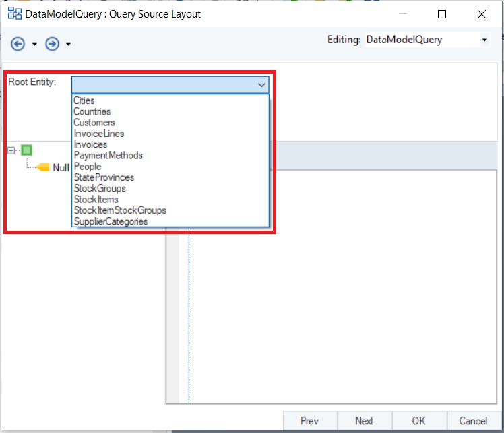
Task: Choose Cities from the entity list
Action: tap(84, 100)
